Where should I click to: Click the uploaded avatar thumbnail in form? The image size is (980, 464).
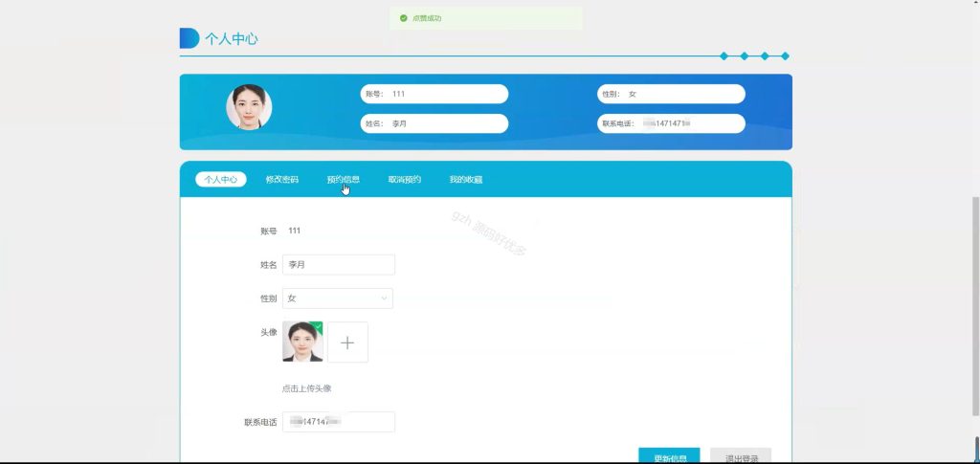coord(302,342)
